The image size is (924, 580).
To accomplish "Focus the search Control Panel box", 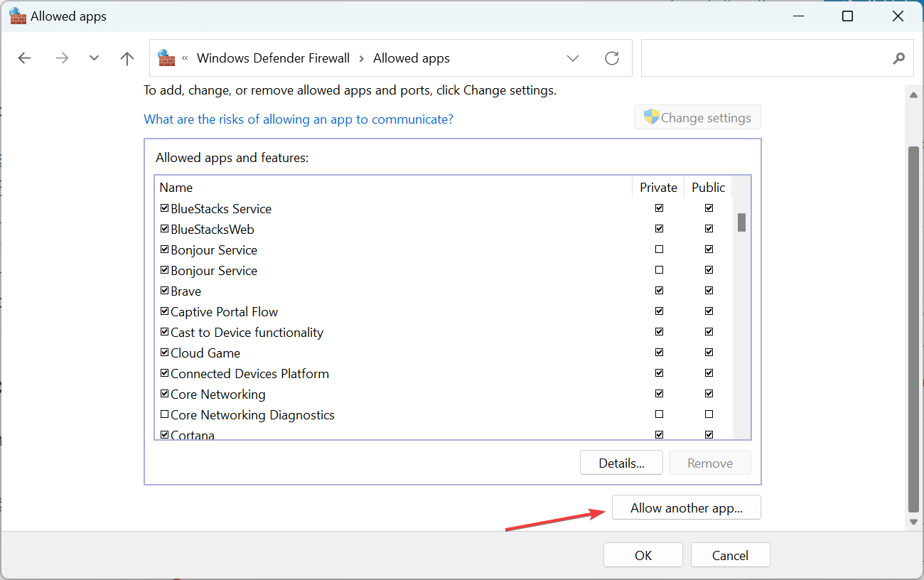I will tap(777, 58).
